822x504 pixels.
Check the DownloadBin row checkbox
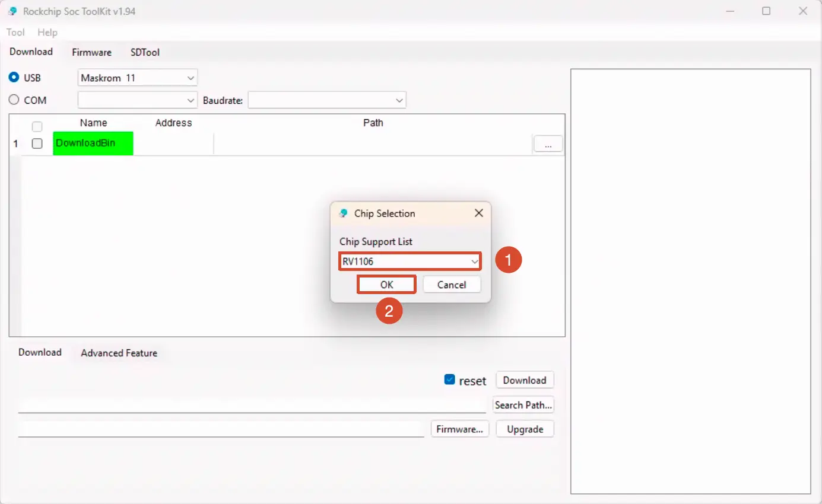[37, 143]
